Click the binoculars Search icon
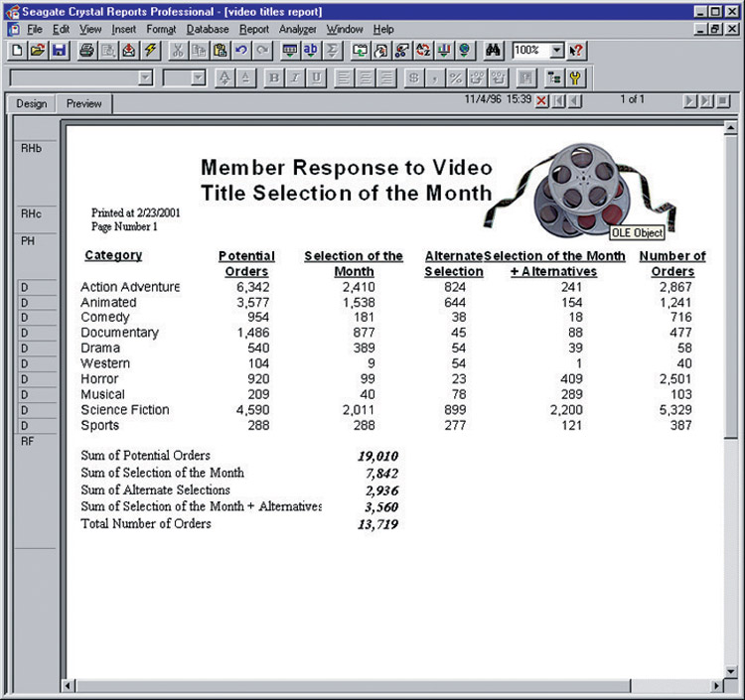Screen dimensions: 745x700 pyautogui.click(x=495, y=50)
